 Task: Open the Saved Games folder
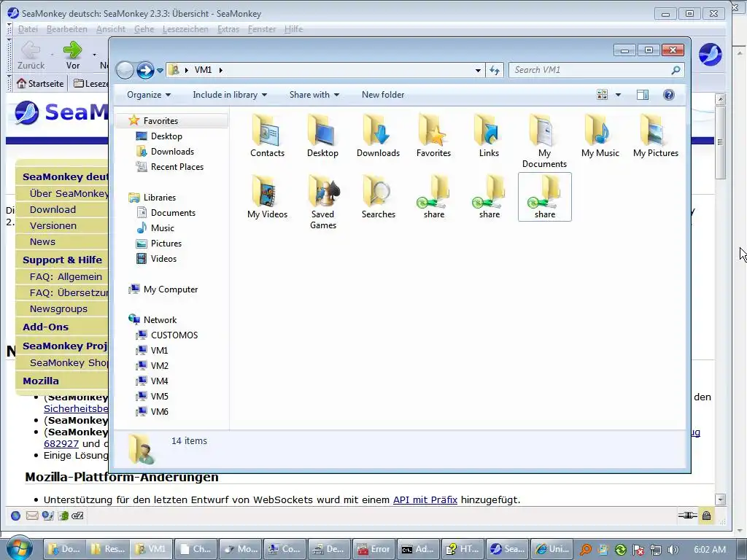tap(323, 203)
